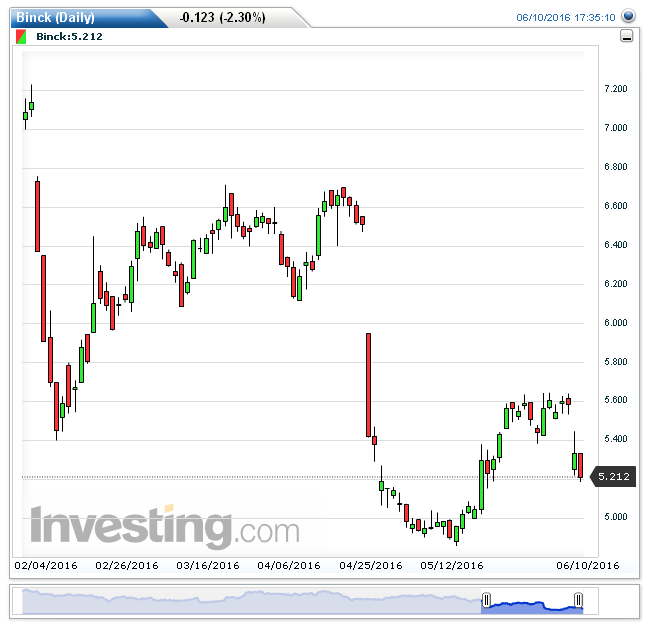
Task: Click the unselected left area of navigator
Action: pos(252,601)
